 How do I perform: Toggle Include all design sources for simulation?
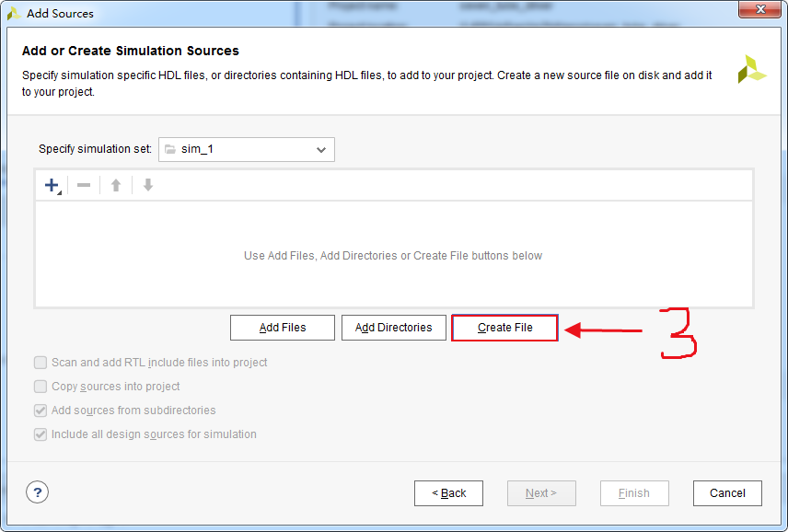coord(41,434)
